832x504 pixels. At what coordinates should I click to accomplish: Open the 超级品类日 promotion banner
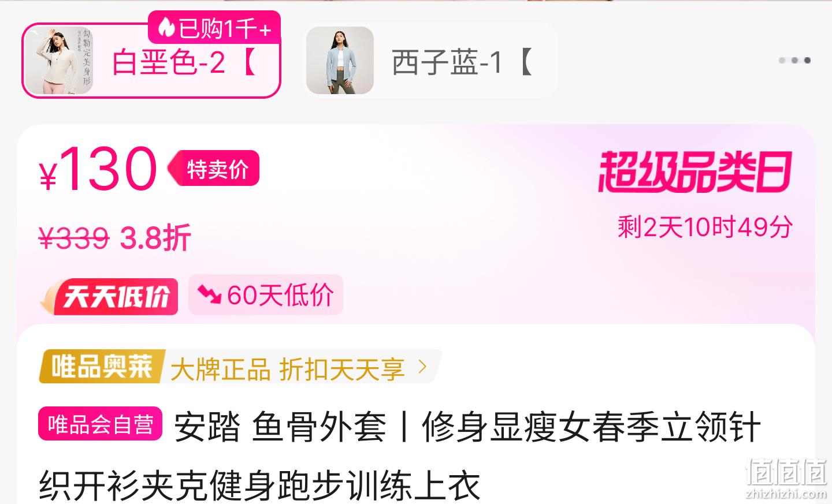coord(695,172)
